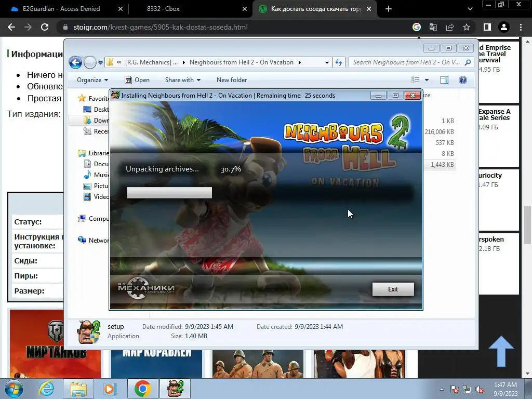Select Libraries in the navigation pane
The width and height of the screenshot is (532, 399).
[94, 153]
